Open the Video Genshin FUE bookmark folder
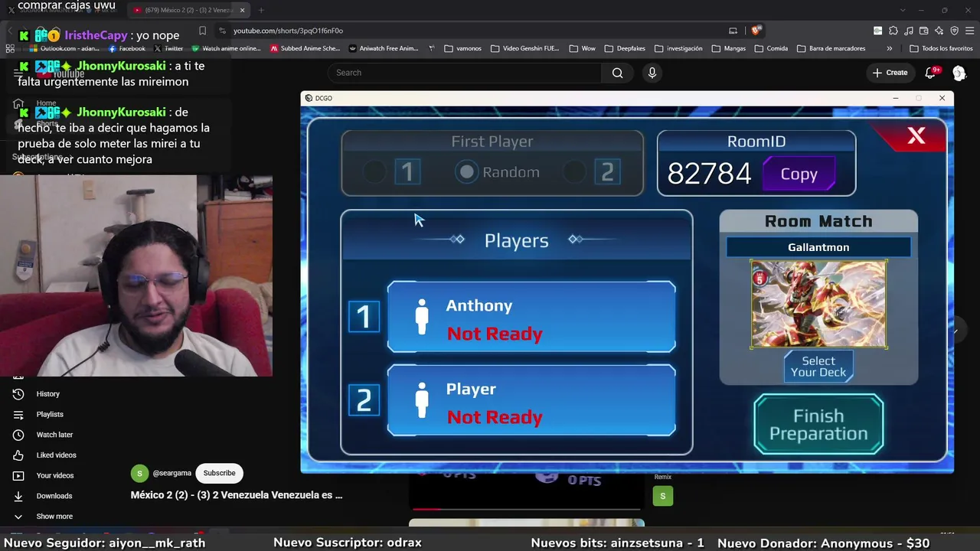The image size is (980, 551). point(525,48)
